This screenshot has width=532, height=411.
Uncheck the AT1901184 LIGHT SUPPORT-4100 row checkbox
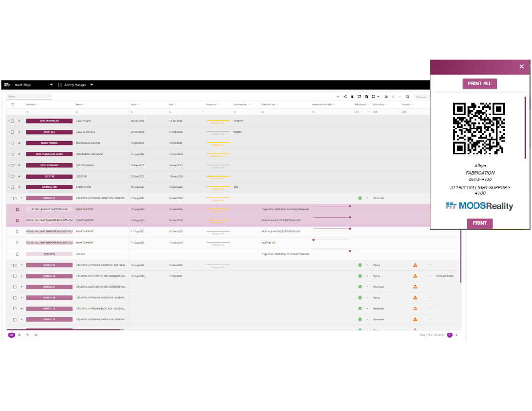tap(18, 209)
